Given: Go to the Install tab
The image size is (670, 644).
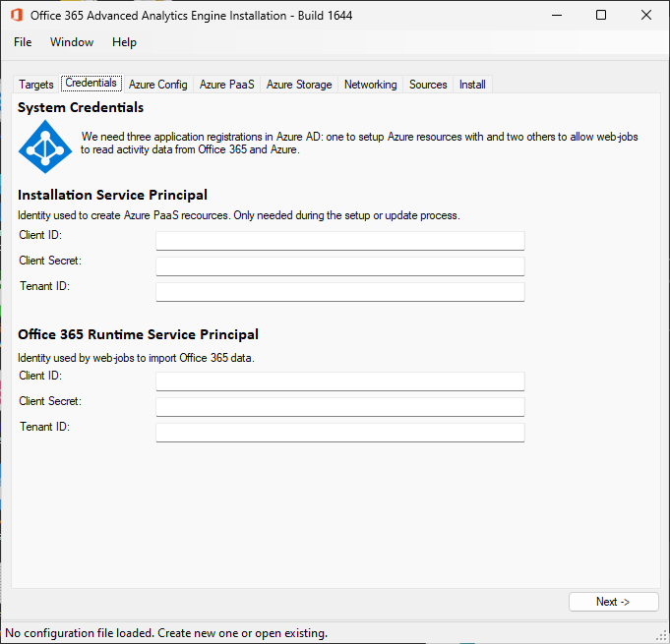Looking at the screenshot, I should pos(472,85).
